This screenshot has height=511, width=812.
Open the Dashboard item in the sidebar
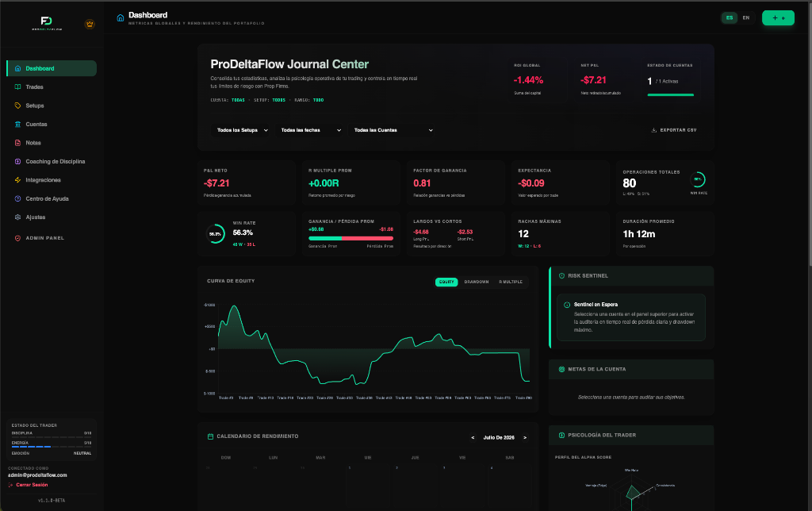(x=52, y=68)
